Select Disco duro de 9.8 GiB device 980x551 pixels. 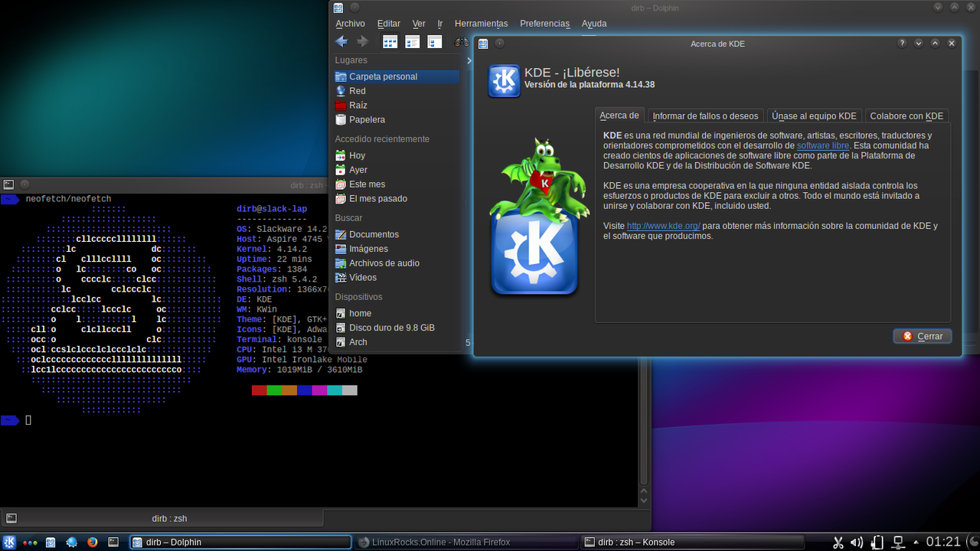coord(391,328)
